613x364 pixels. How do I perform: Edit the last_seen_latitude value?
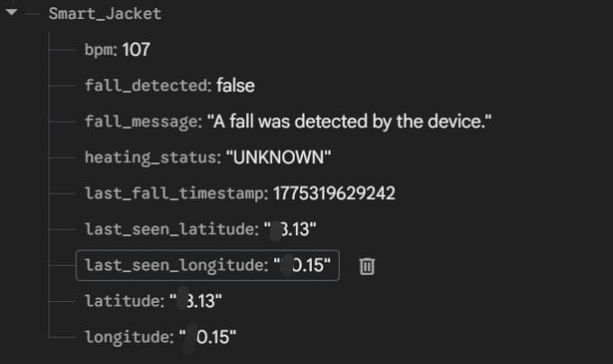tap(291, 230)
